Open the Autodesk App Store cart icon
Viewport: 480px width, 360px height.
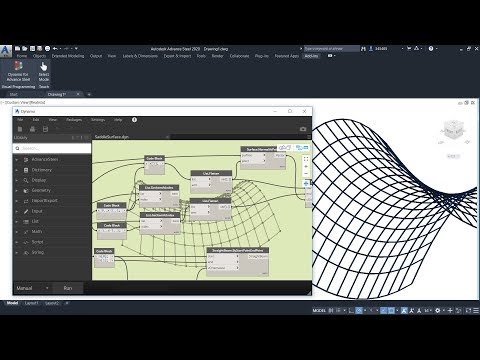click(409, 49)
